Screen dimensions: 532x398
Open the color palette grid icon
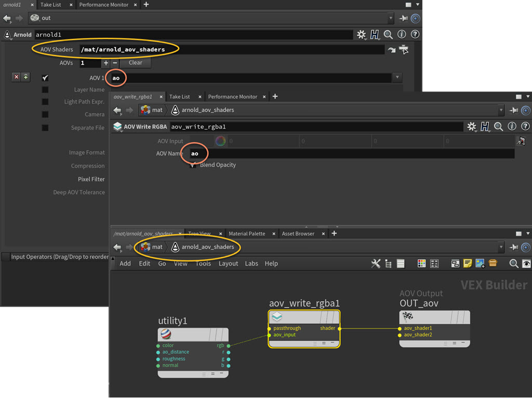[421, 263]
